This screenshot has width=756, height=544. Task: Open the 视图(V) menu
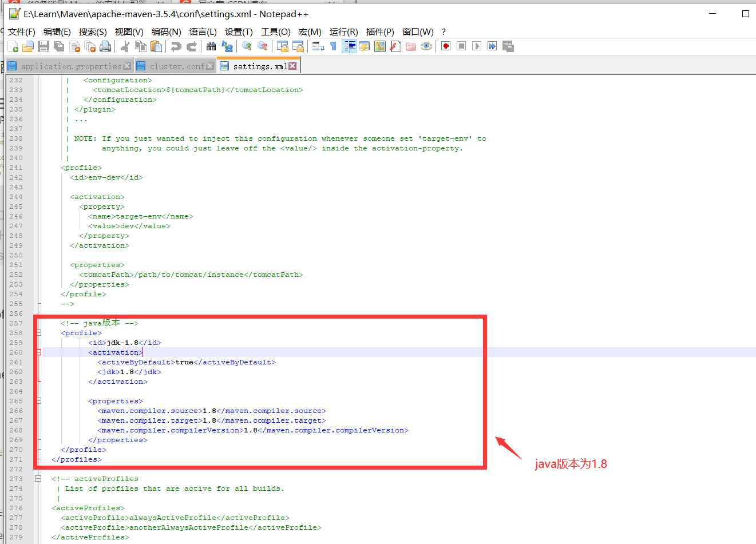tap(129, 32)
